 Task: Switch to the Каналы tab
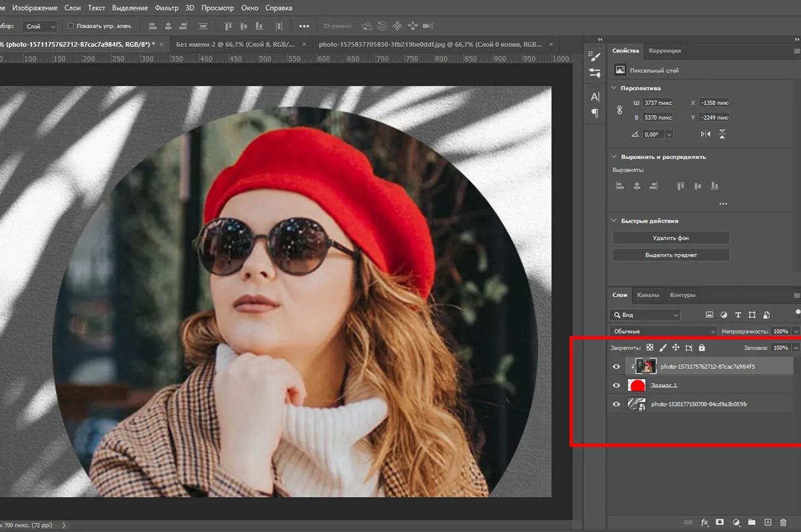[x=648, y=295]
